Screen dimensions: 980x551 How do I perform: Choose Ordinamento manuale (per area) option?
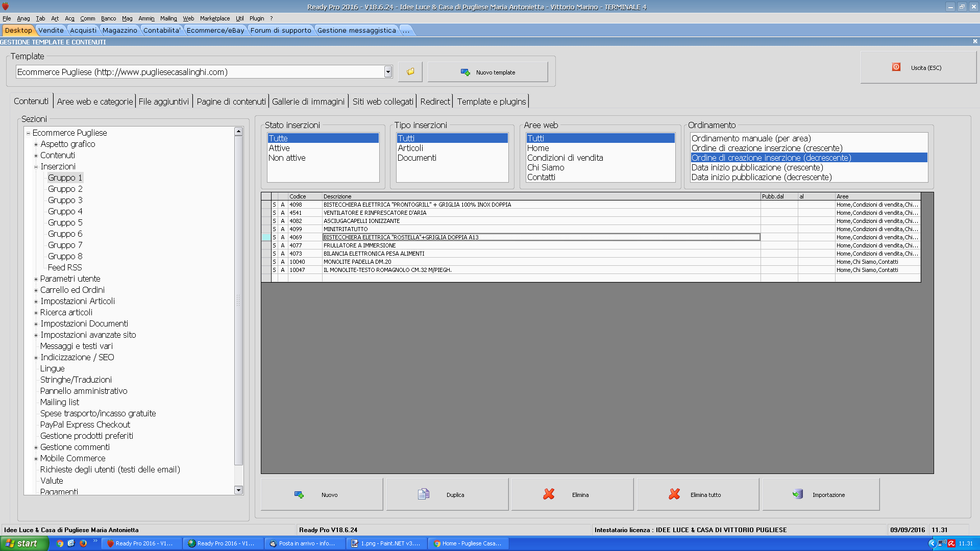pyautogui.click(x=750, y=138)
